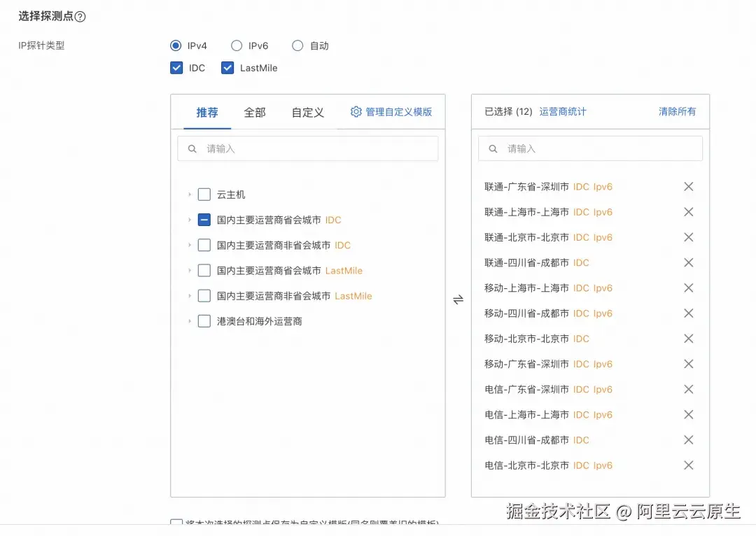The width and height of the screenshot is (756, 536).
Task: Click the search magnifier in the selected panel
Action: click(x=493, y=148)
